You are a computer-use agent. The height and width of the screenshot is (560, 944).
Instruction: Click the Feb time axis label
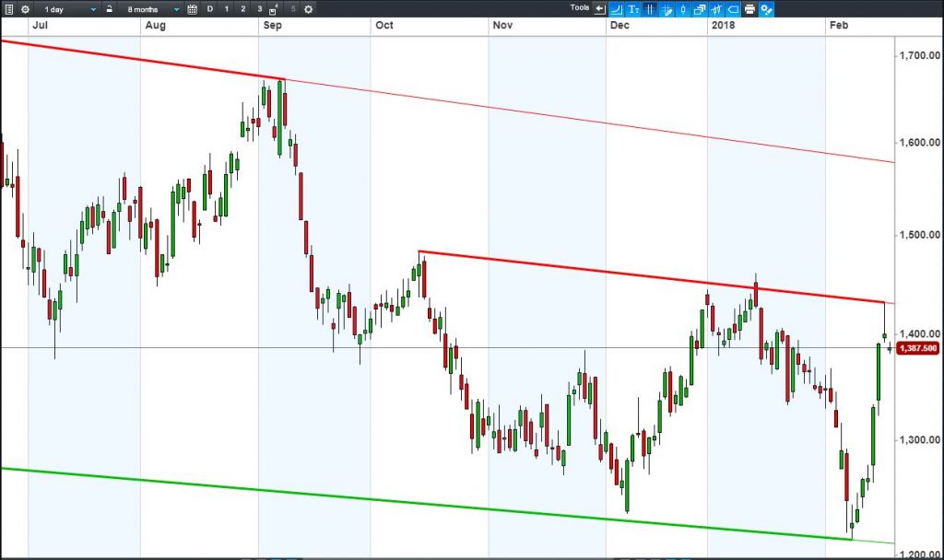[839, 25]
